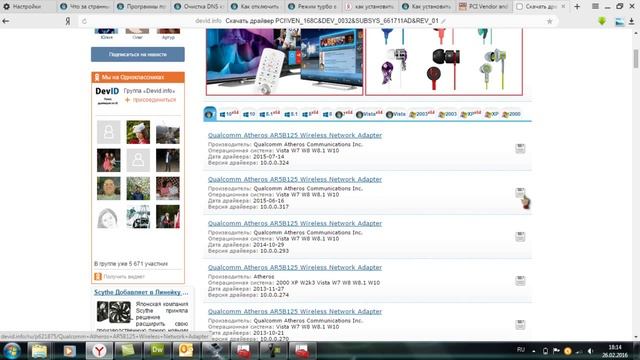Filter drivers by Windows 10 x64
Viewport: 640px width, 360px height.
pos(229,114)
